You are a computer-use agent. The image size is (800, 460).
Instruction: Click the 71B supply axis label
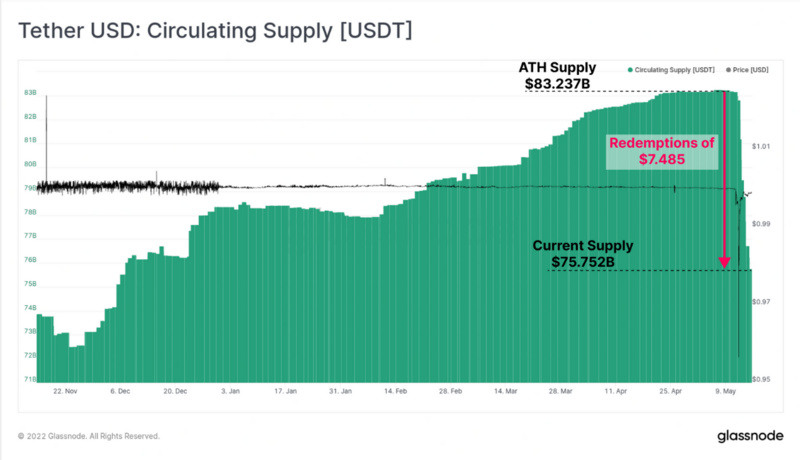pos(30,379)
